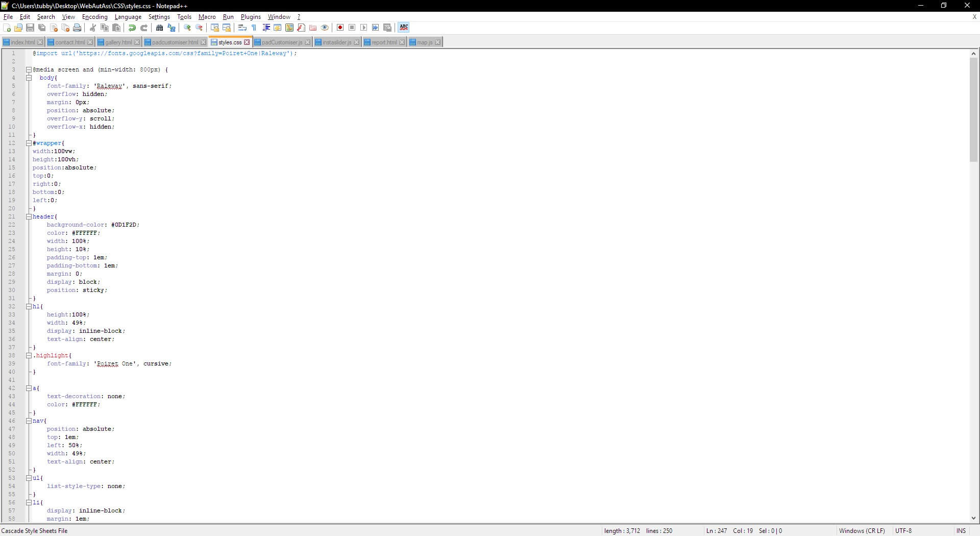Image resolution: width=980 pixels, height=536 pixels.
Task: Toggle INS insert mode in status bar
Action: click(961, 531)
